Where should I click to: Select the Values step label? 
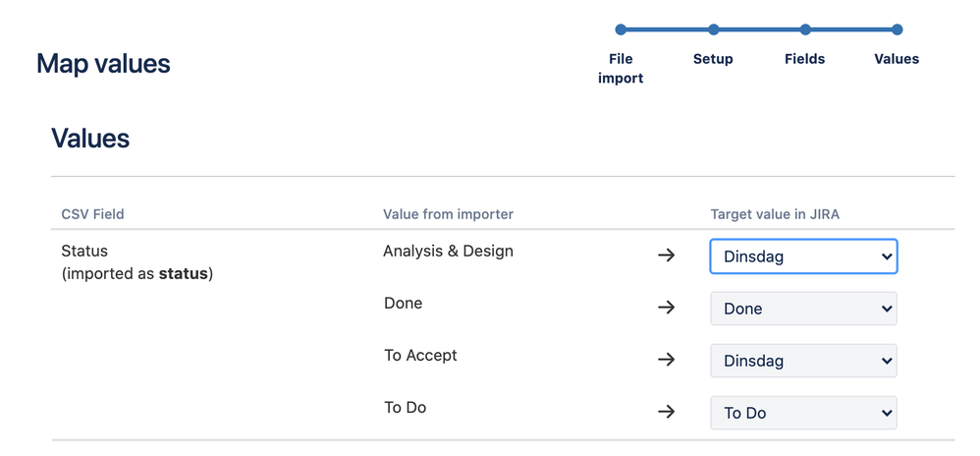pos(897,59)
